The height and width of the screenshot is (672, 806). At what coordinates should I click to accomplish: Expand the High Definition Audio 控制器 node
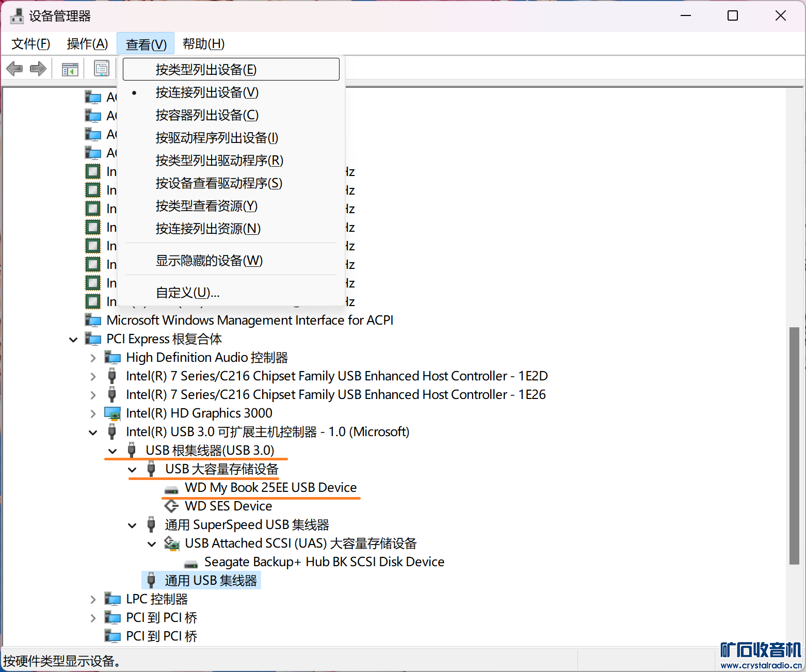93,358
